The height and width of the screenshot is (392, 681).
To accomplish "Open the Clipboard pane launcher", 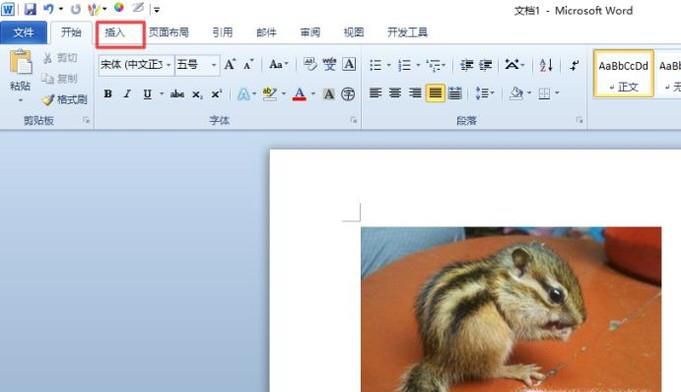I will point(86,120).
